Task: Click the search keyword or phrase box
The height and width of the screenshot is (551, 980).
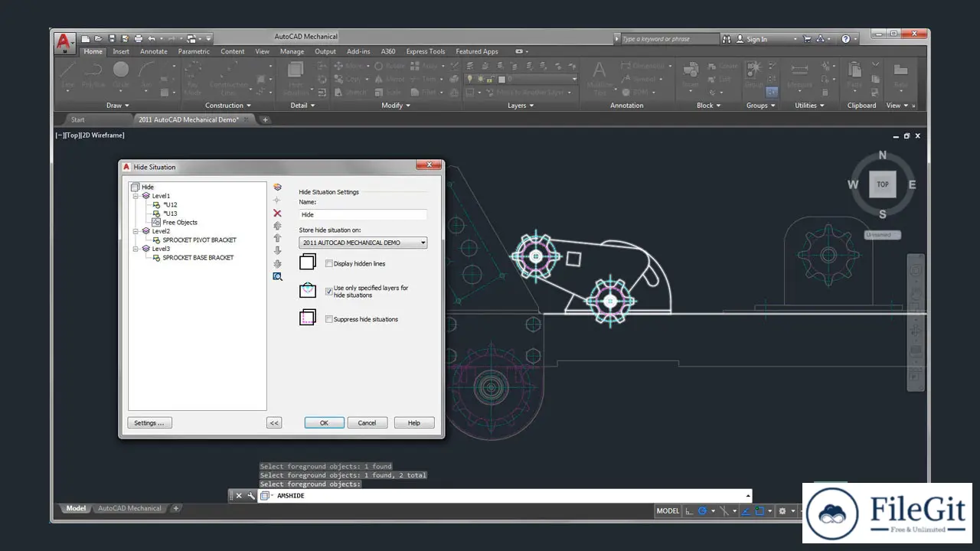Action: point(668,39)
